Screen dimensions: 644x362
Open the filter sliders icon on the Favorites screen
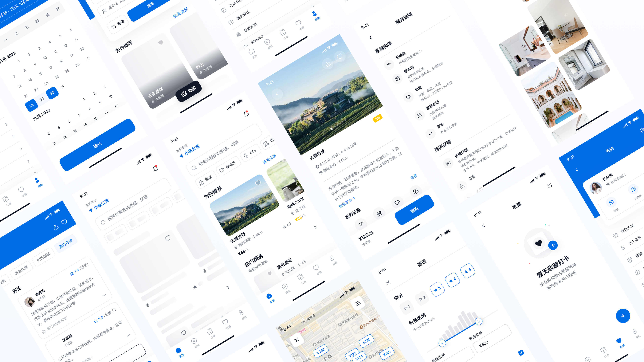[550, 186]
